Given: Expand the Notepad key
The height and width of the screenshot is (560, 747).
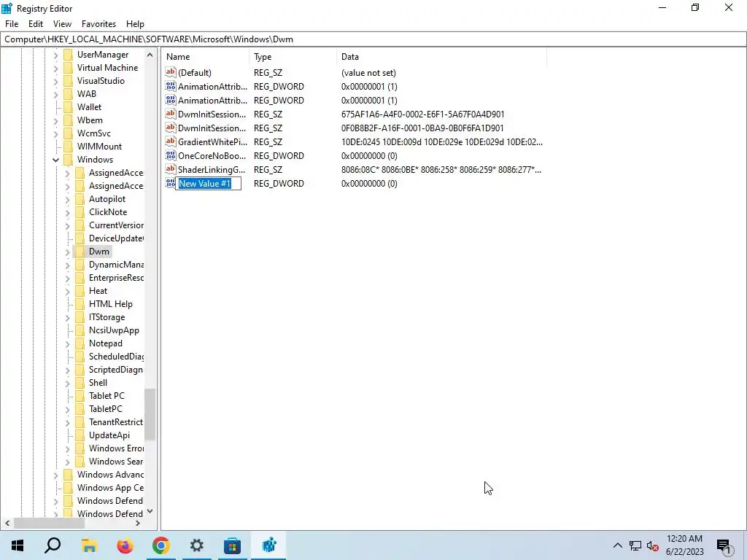Looking at the screenshot, I should point(67,344).
